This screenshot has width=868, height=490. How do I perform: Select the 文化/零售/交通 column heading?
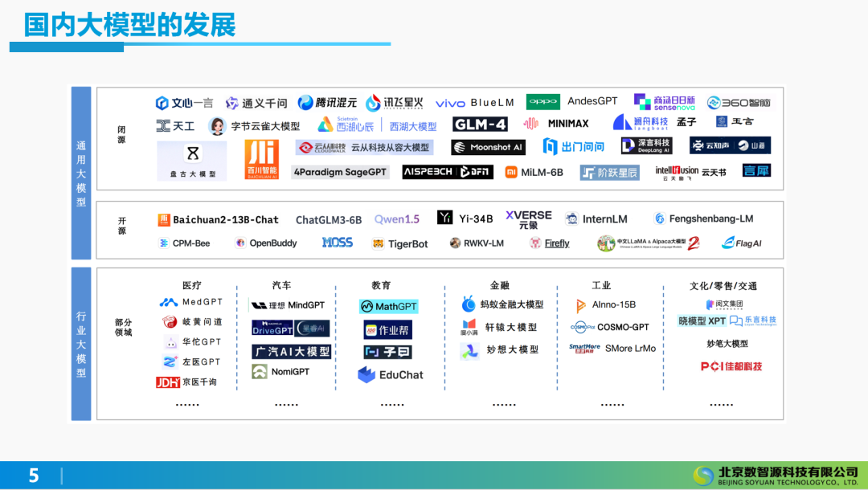723,286
